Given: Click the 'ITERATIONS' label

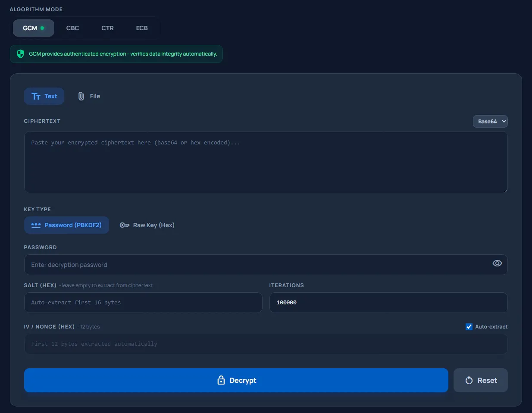Looking at the screenshot, I should (287, 285).
